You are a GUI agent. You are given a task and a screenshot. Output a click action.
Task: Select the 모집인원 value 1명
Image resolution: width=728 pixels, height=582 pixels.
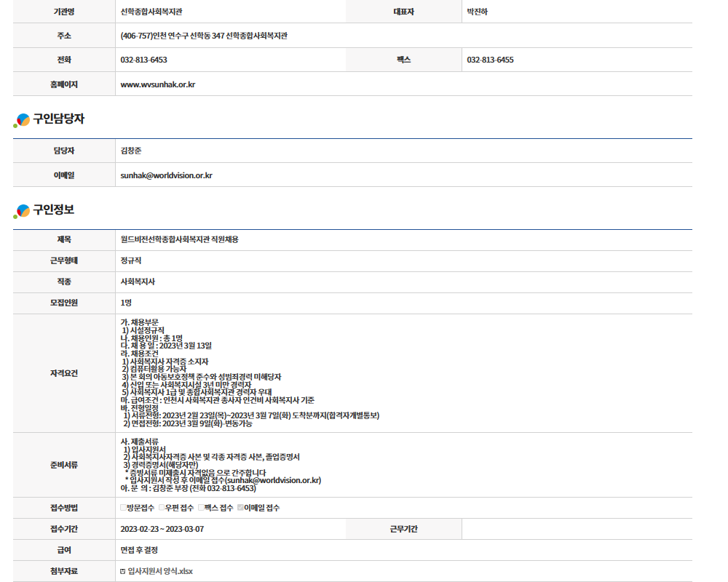[x=126, y=303]
